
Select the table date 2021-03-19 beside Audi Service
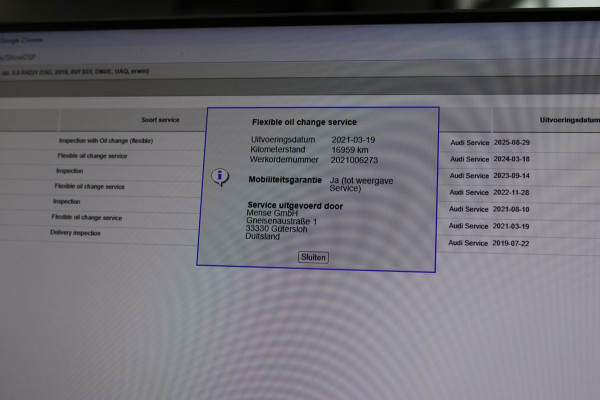511,226
